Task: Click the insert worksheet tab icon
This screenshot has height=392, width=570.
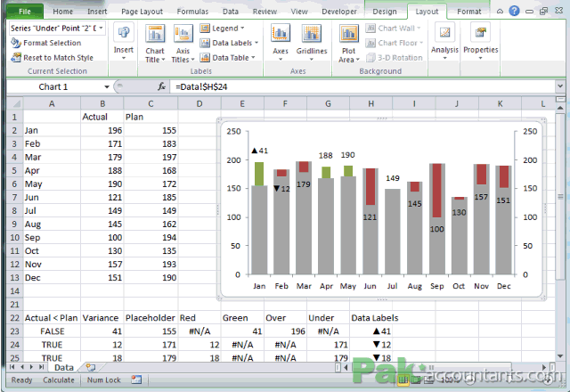Action: [91, 367]
